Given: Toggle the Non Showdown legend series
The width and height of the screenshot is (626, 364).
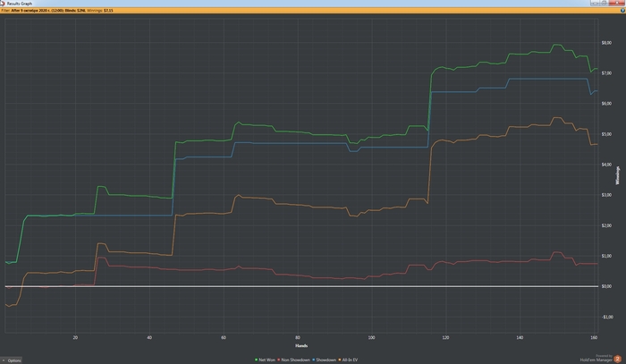Looking at the screenshot, I should point(294,360).
